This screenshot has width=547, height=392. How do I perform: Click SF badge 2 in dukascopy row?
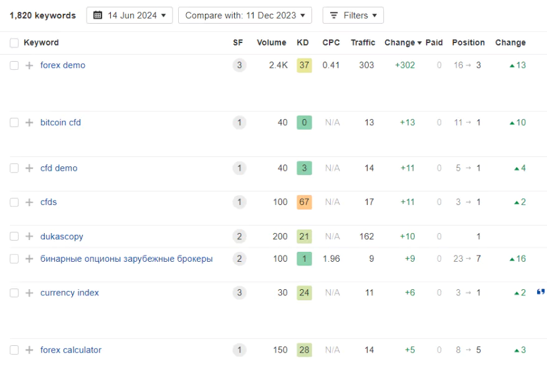(239, 237)
